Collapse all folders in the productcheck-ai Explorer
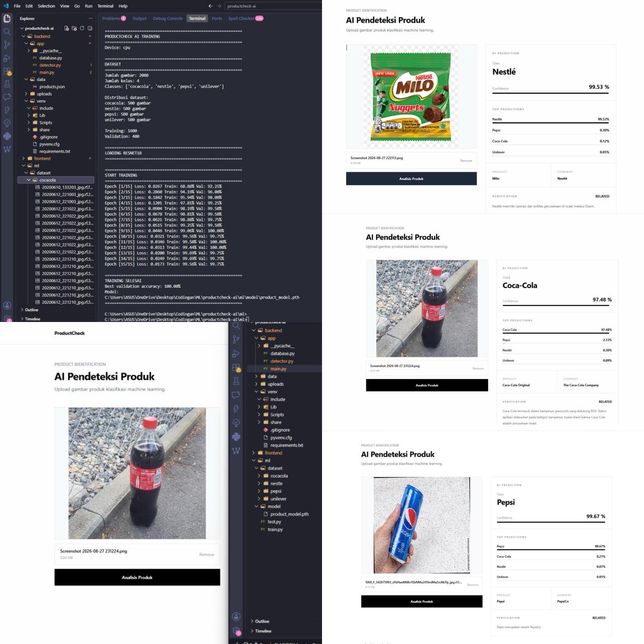This screenshot has width=644, height=644. (x=90, y=28)
